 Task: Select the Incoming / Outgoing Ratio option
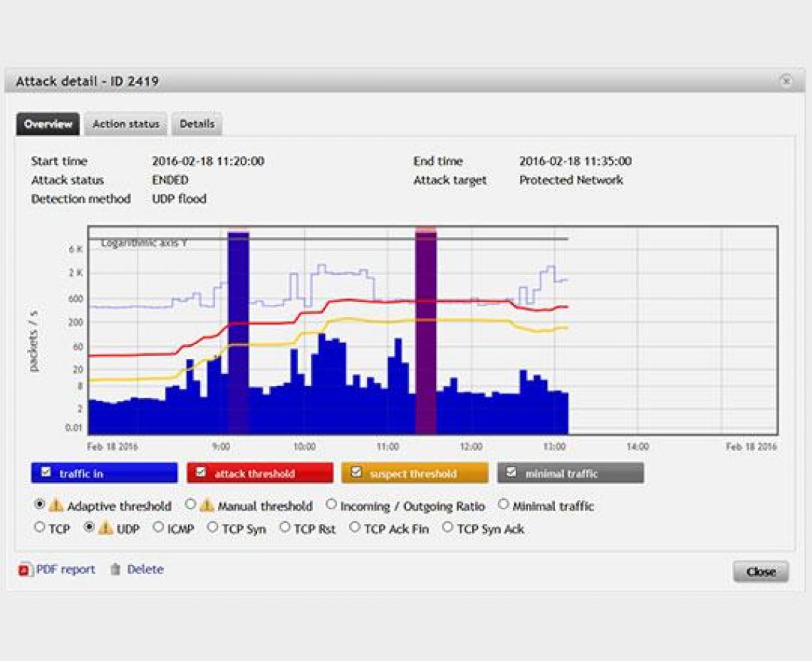pos(330,504)
